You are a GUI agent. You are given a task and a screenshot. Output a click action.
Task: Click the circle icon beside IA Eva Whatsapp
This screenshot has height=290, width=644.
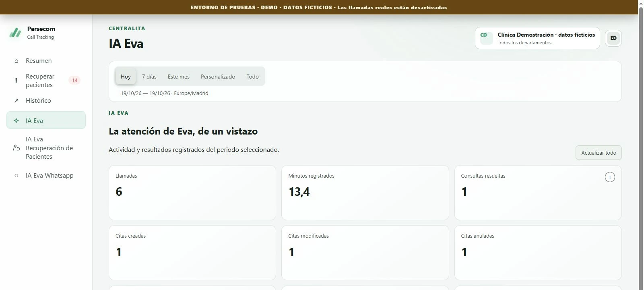16,176
